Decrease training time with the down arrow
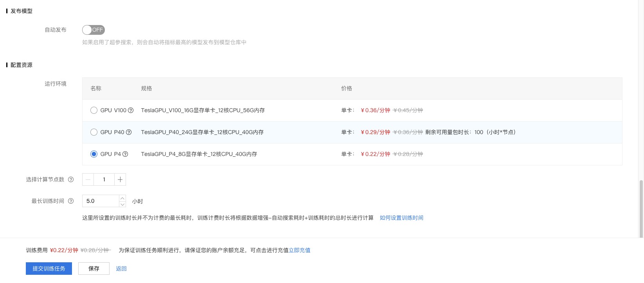Screen dimensions: 644x283 (122, 204)
